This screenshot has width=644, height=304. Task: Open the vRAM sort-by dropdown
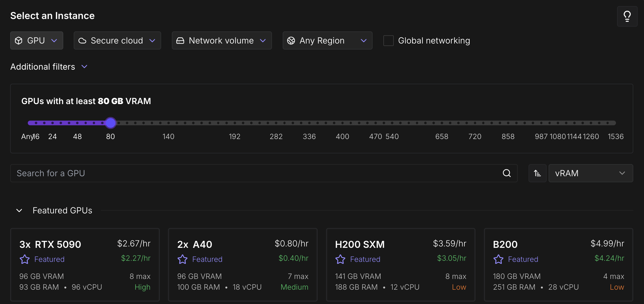pos(591,173)
